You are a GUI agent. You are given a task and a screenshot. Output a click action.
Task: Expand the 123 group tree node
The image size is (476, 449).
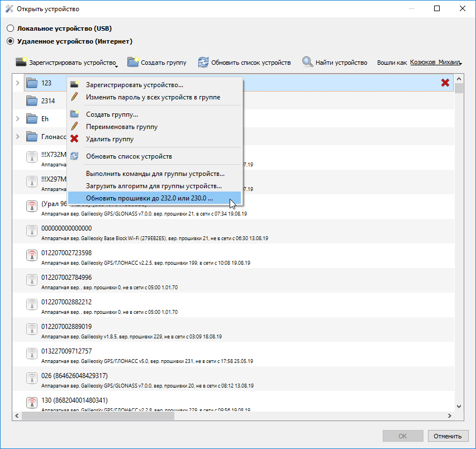[18, 83]
